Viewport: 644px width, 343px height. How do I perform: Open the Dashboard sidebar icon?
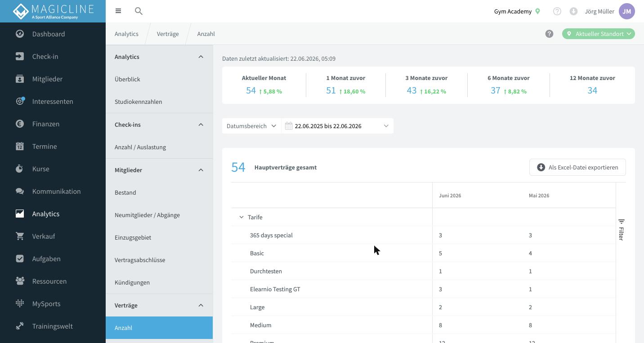coord(20,34)
